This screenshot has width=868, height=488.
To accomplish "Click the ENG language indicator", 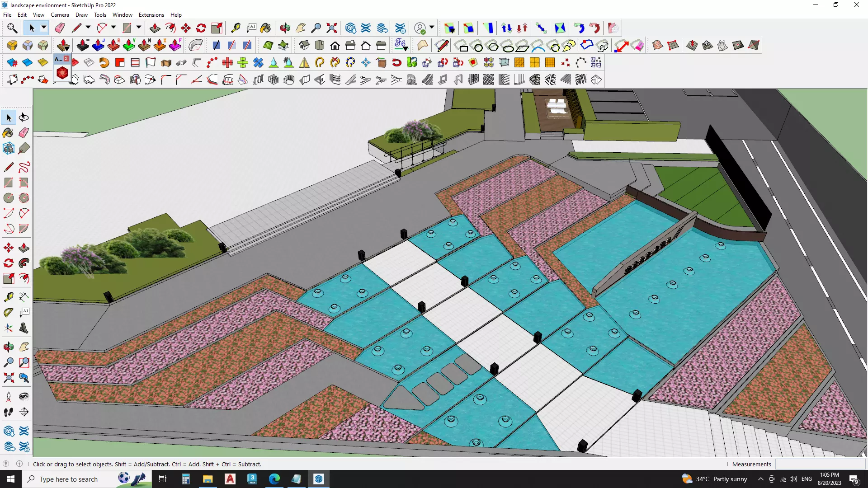I will (807, 479).
